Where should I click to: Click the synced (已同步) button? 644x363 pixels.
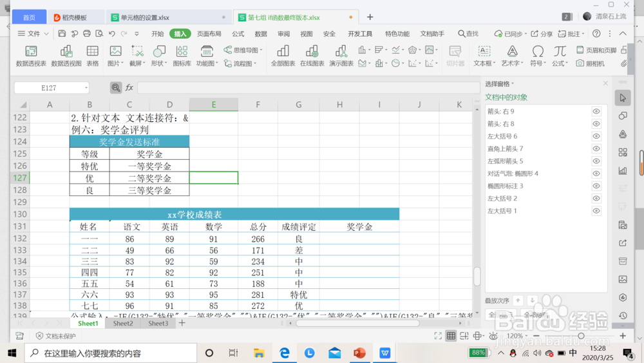(511, 34)
